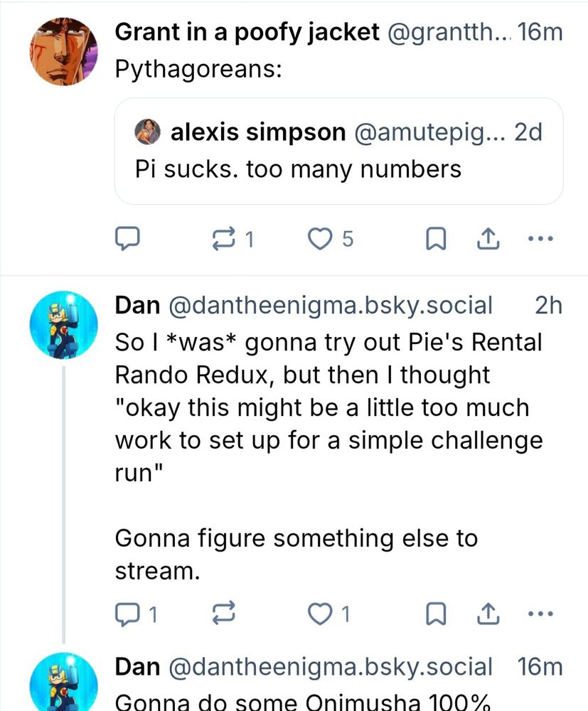This screenshot has width=588, height=711.
Task: Open alexis simpson's profile name link
Action: tap(258, 132)
